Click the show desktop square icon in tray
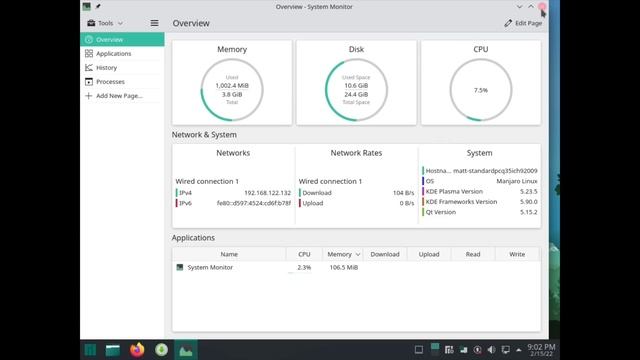This screenshot has width=640, height=360. coord(419,350)
